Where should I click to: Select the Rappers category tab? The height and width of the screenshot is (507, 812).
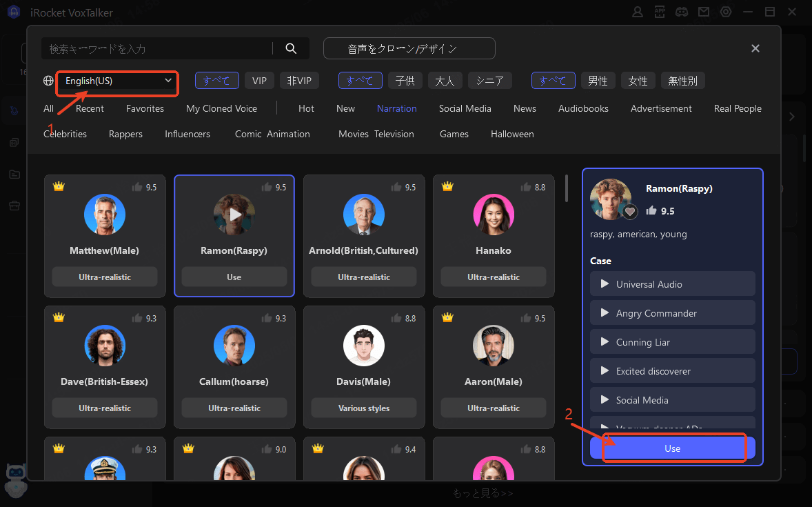(125, 134)
